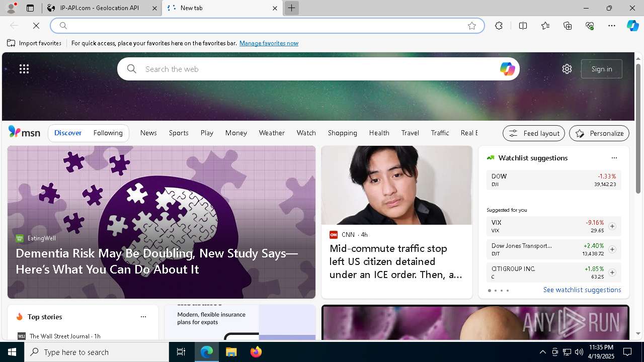The height and width of the screenshot is (362, 644).
Task: Add Dow Jones Transport to watchlist
Action: tap(612, 249)
